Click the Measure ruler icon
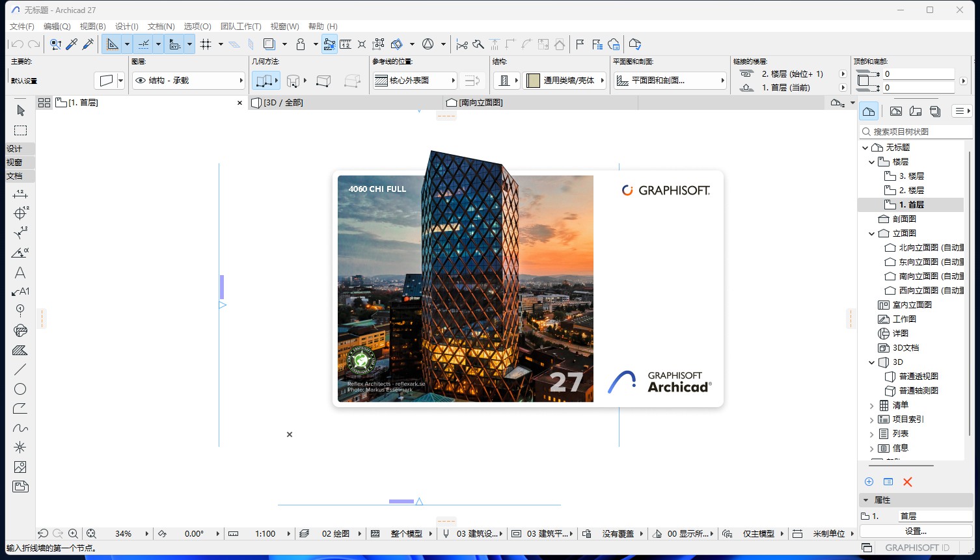Image resolution: width=980 pixels, height=560 pixels. point(346,44)
